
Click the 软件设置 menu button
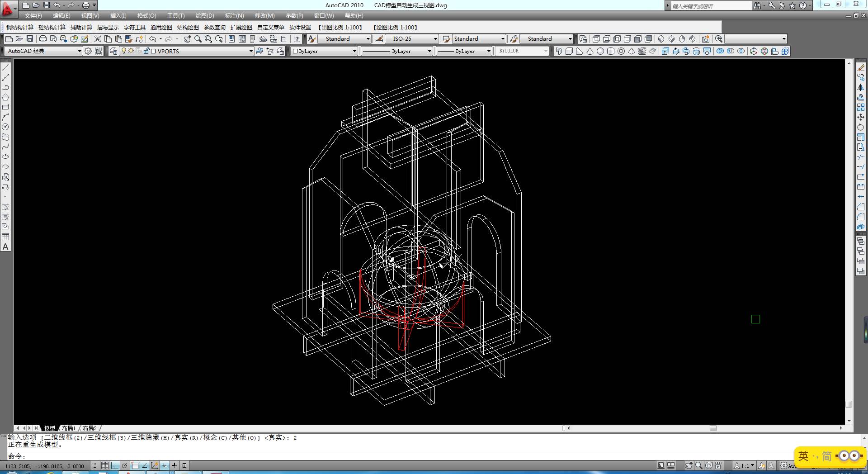coord(300,28)
